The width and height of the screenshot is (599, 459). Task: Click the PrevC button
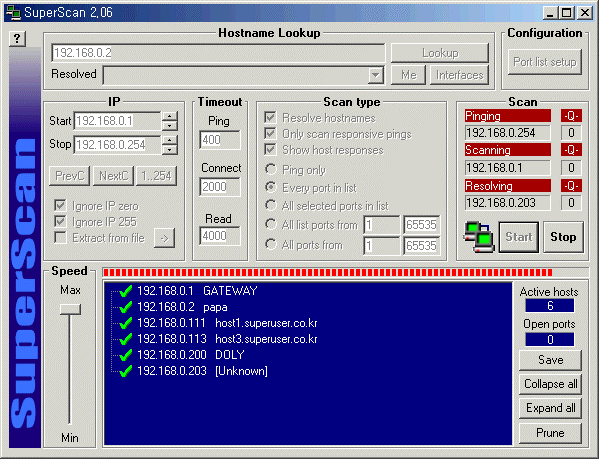coord(70,176)
